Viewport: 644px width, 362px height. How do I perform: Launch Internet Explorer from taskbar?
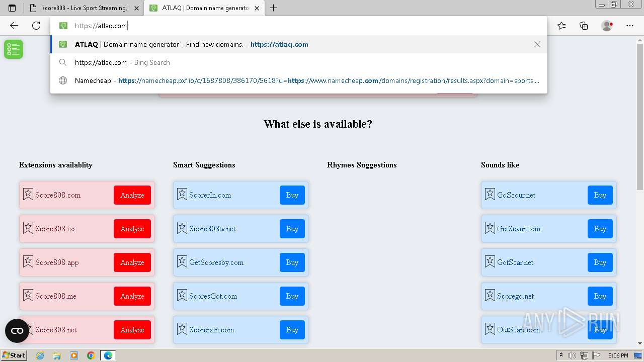40,355
